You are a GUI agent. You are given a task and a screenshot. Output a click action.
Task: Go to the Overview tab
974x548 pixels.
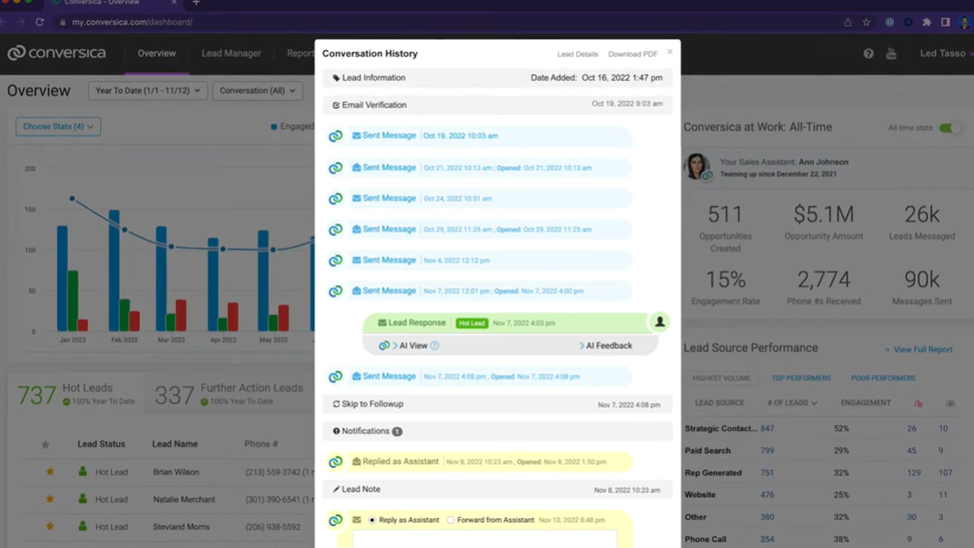157,53
